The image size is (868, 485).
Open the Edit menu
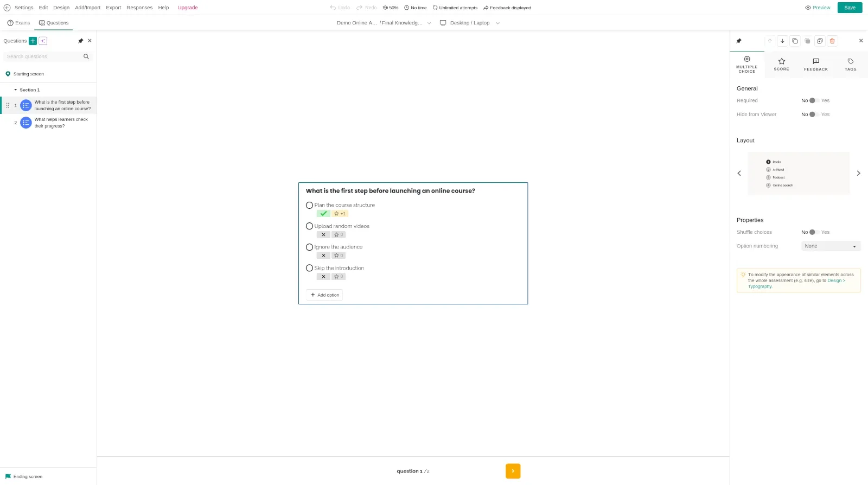click(43, 8)
